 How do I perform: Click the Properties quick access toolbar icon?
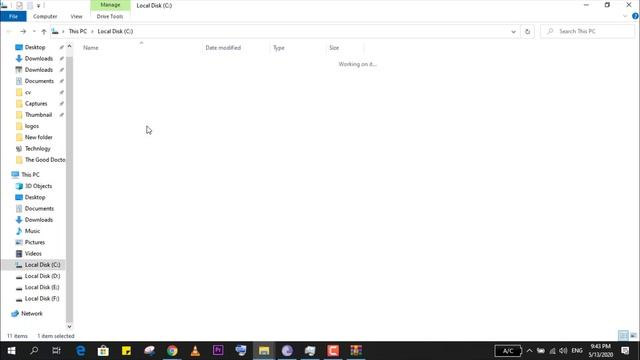tap(19, 5)
